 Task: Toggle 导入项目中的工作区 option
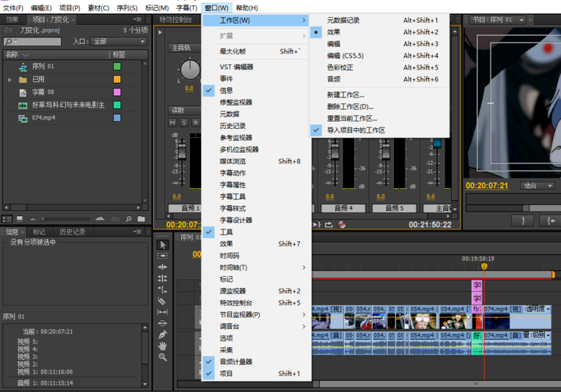click(x=356, y=130)
